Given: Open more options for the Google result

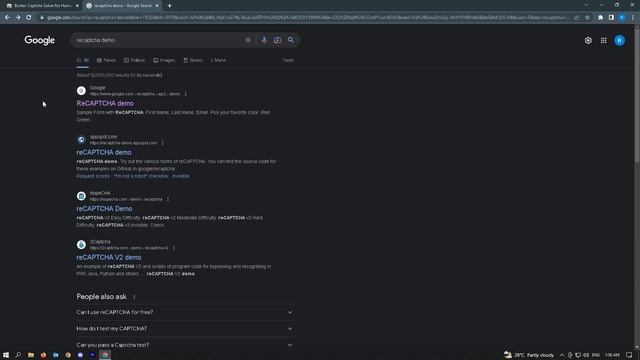Looking at the screenshot, I should pyautogui.click(x=186, y=94).
